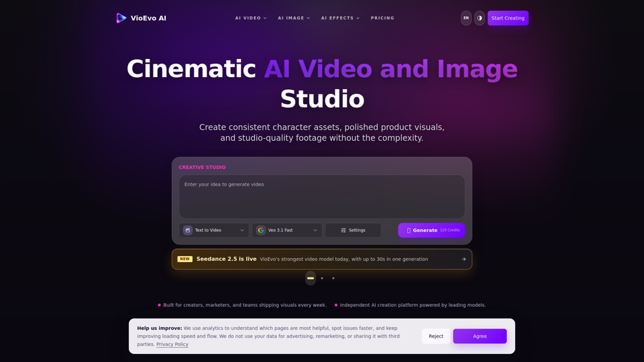Viewport: 644px width, 362px height.
Task: Click the chevron next to AI VIDEO
Action: click(265, 18)
